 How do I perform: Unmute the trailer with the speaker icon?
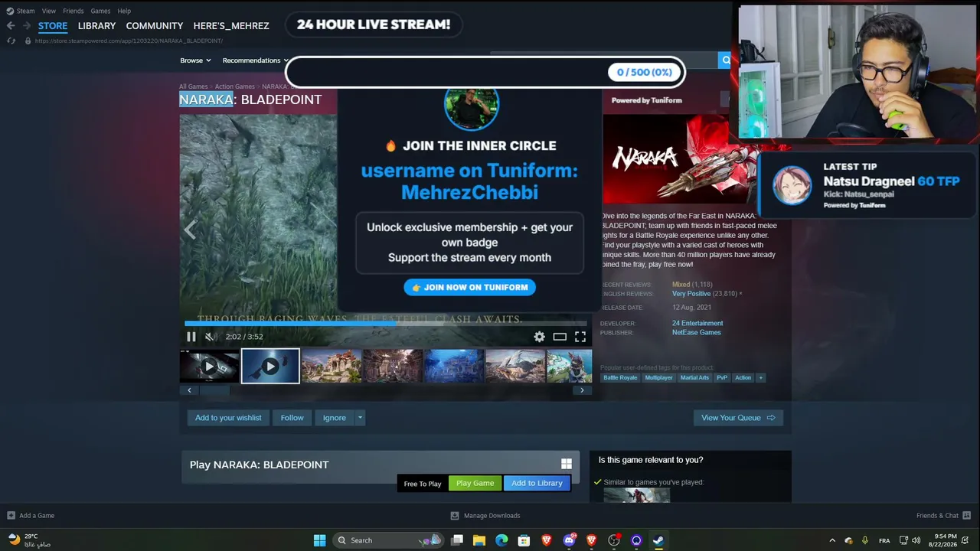210,337
